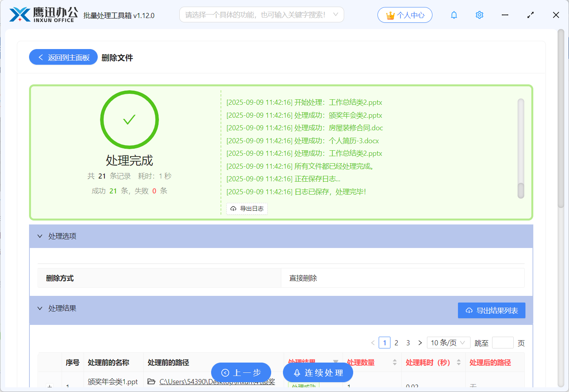Viewport: 569px width, 392px height.
Task: Click log line 处理成功: 房屋装修合同.doc
Action: (305, 128)
